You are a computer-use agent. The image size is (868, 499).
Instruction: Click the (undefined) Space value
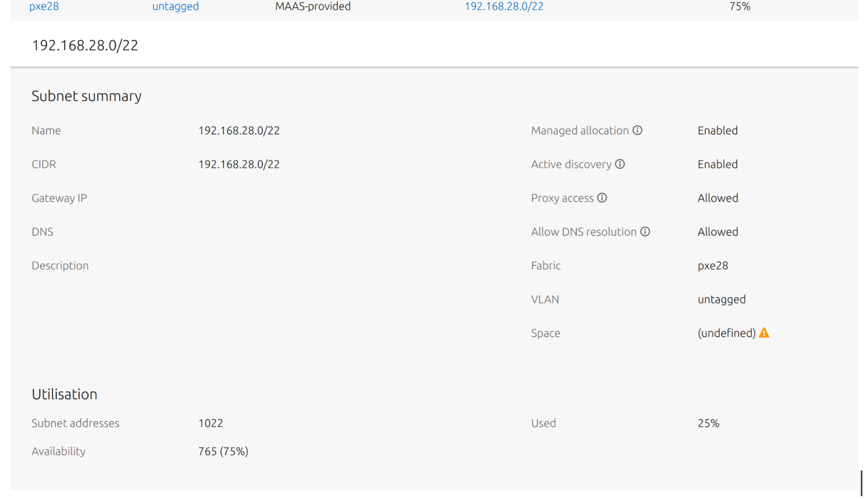726,333
